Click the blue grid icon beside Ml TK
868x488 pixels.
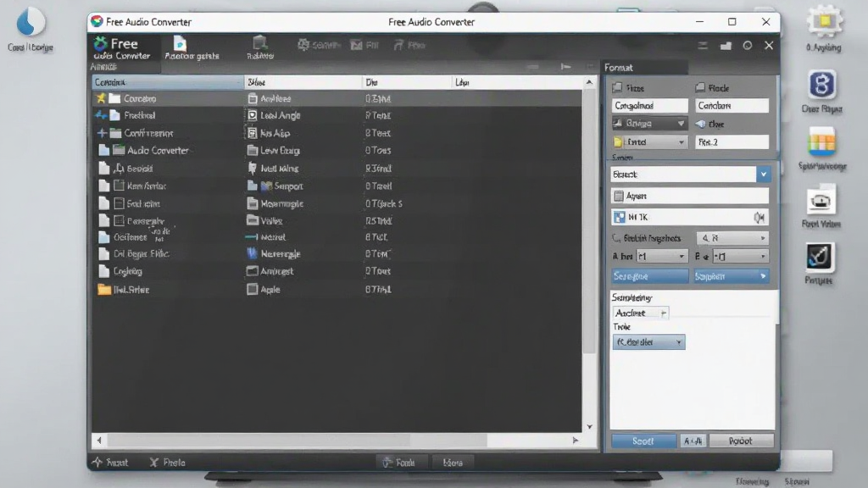(619, 218)
